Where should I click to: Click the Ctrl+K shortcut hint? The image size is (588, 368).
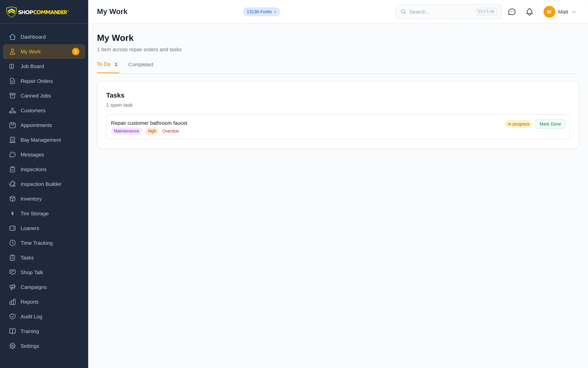486,12
